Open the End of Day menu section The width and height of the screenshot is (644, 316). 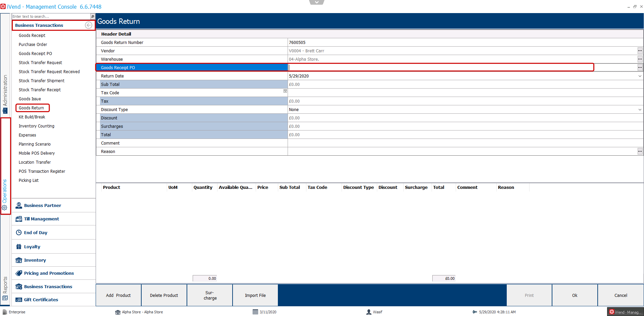coord(54,232)
